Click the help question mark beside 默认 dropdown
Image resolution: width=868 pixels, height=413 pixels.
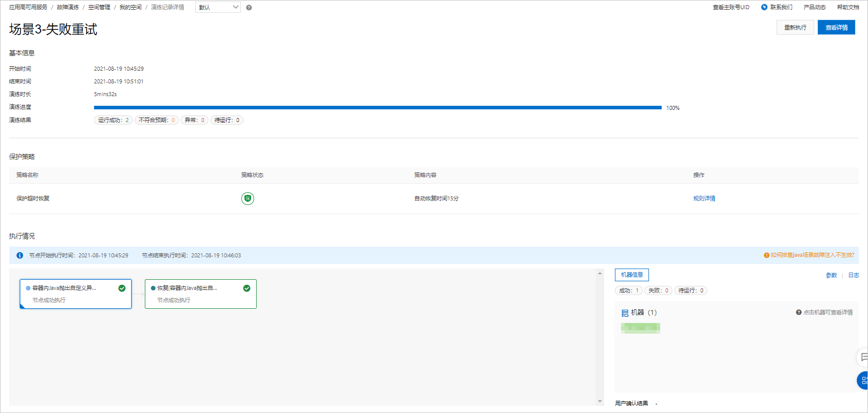249,8
